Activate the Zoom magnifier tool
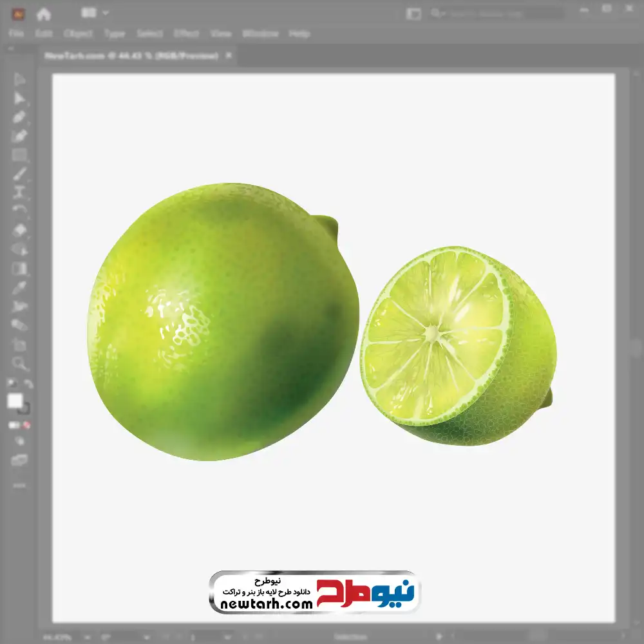 click(x=19, y=364)
